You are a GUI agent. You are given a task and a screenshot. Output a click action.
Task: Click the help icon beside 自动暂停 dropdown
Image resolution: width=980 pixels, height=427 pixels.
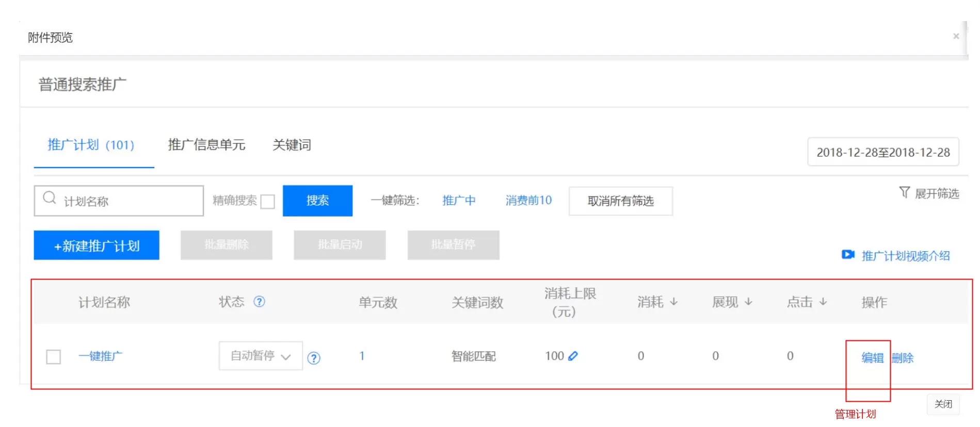click(313, 358)
